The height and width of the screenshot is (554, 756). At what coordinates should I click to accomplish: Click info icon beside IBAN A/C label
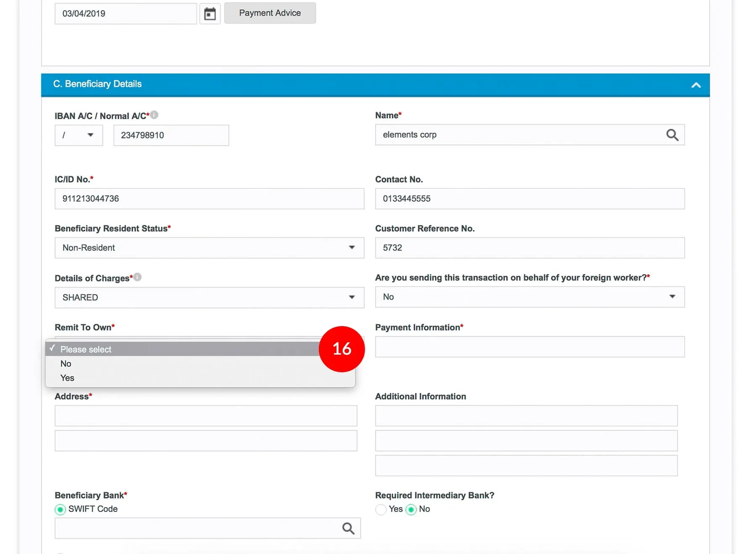154,115
